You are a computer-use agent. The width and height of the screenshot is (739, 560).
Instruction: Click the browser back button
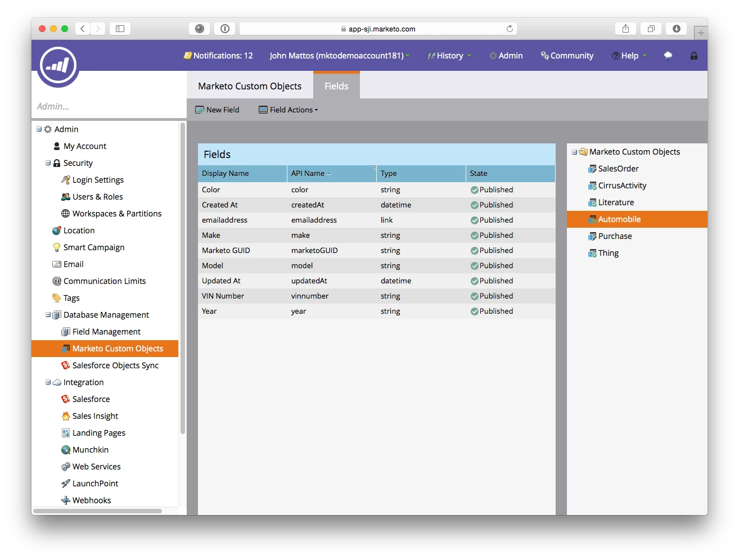click(x=83, y=29)
